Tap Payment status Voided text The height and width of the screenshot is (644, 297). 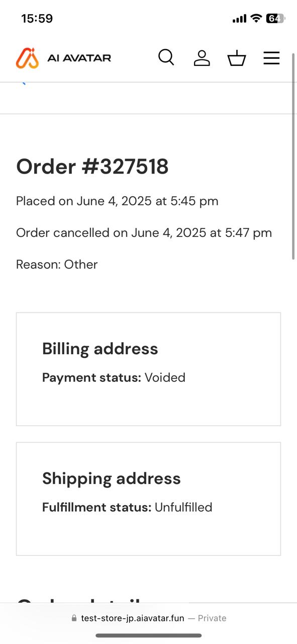coord(114,378)
